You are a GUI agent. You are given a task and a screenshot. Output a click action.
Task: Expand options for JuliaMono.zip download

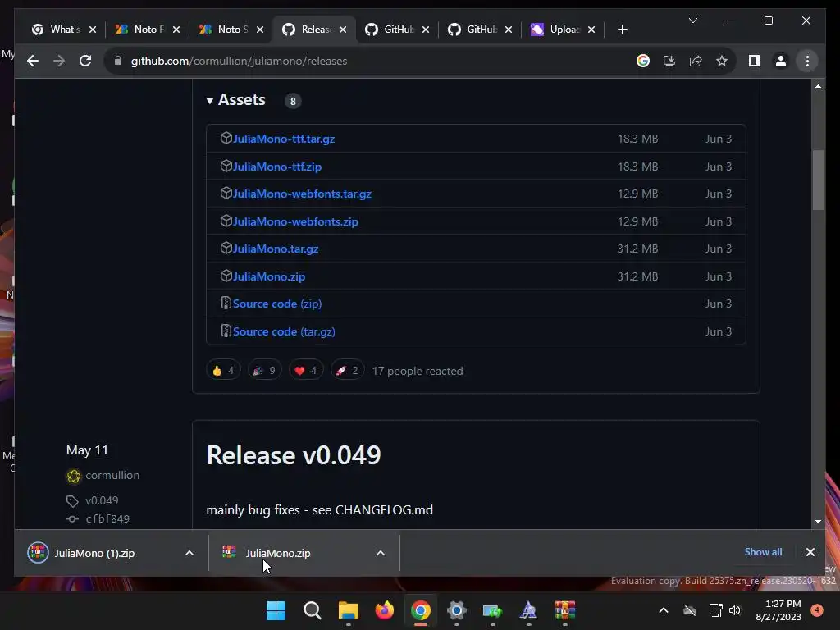click(381, 554)
